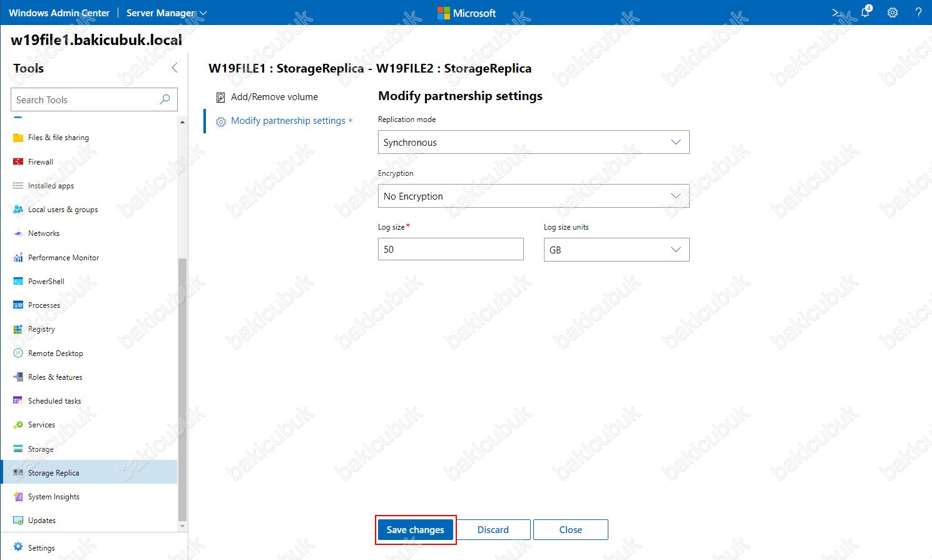
Task: Click the scroll up arrow in Tools list
Action: tap(183, 121)
